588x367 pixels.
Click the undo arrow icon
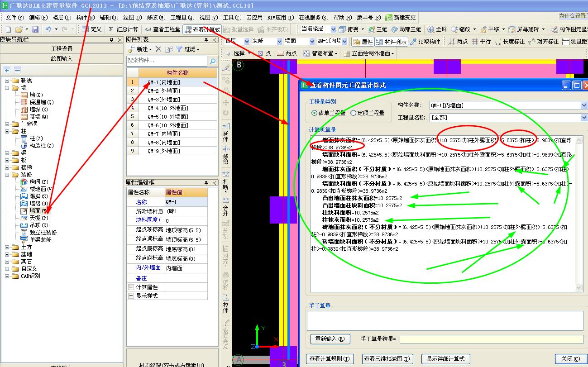click(48, 29)
